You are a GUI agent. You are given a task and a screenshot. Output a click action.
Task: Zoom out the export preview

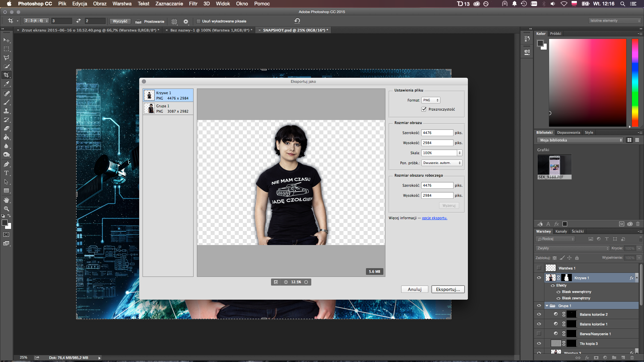point(286,282)
